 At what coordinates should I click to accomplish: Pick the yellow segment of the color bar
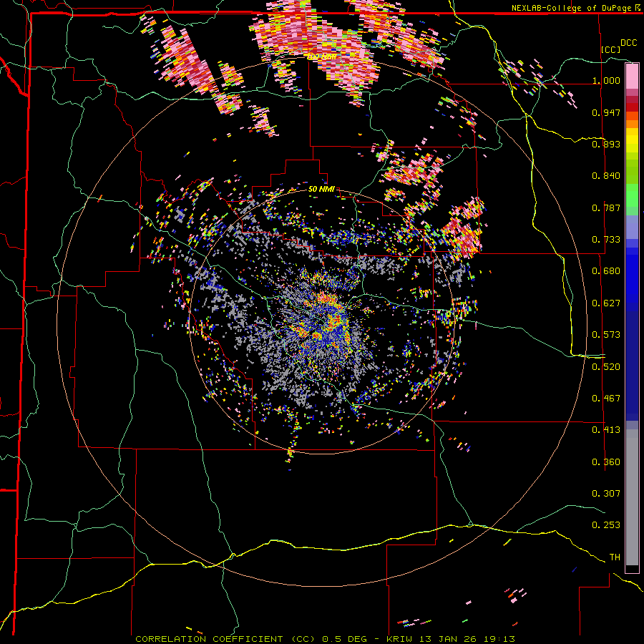tap(632, 140)
